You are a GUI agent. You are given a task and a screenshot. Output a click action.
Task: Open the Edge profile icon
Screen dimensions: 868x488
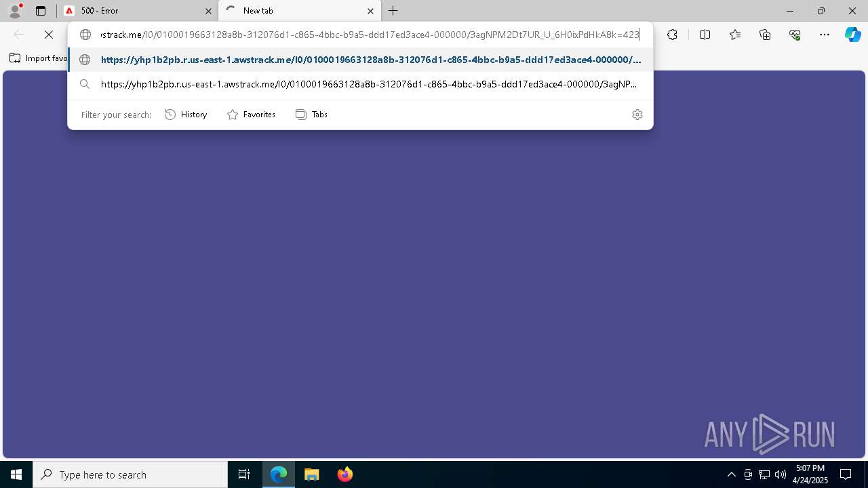(x=15, y=11)
